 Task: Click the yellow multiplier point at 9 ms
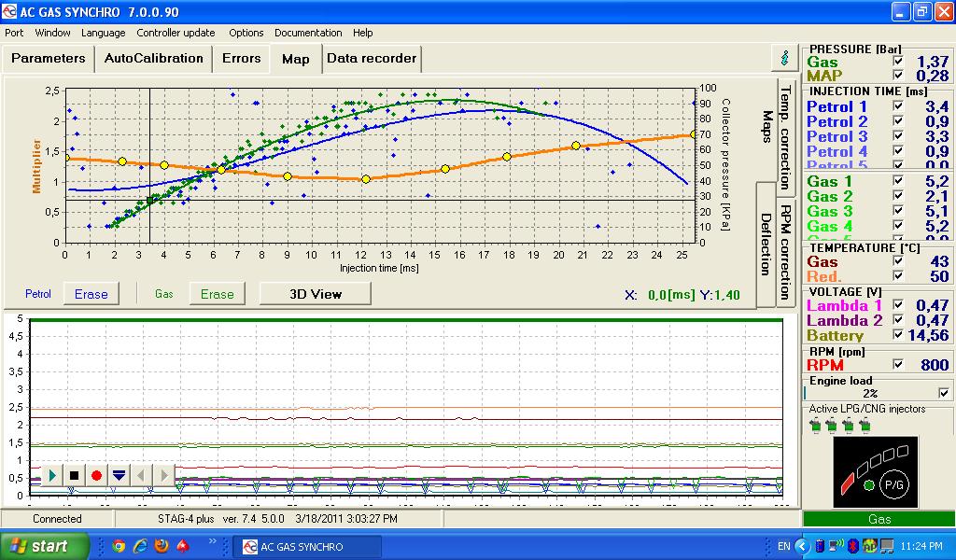(288, 176)
